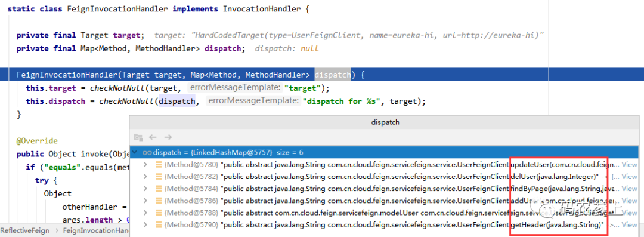Click the "try" keyword in invoke method
This screenshot has height=237, width=644.
tap(42, 181)
